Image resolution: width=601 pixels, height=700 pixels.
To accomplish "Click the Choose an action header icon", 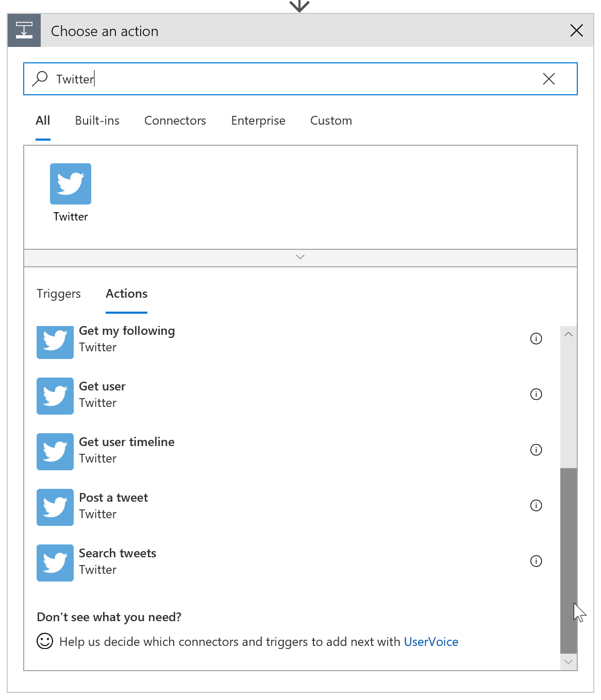I will pyautogui.click(x=24, y=30).
